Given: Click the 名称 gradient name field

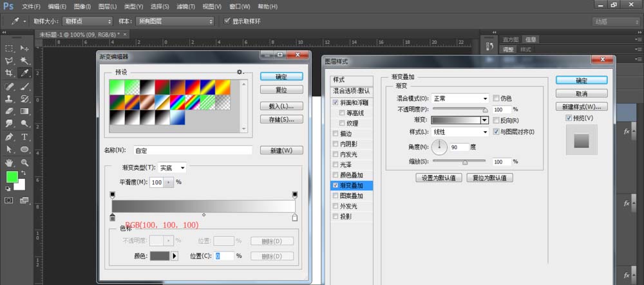Looking at the screenshot, I should point(192,150).
